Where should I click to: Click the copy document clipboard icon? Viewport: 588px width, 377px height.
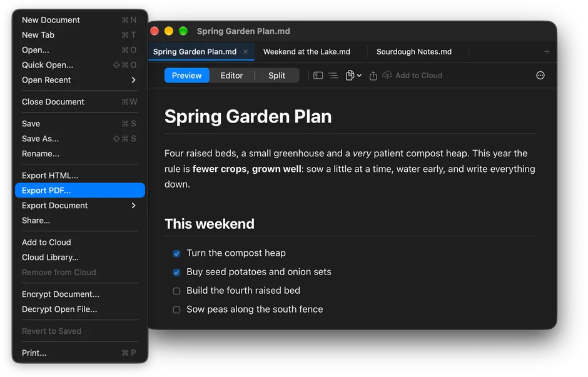350,75
